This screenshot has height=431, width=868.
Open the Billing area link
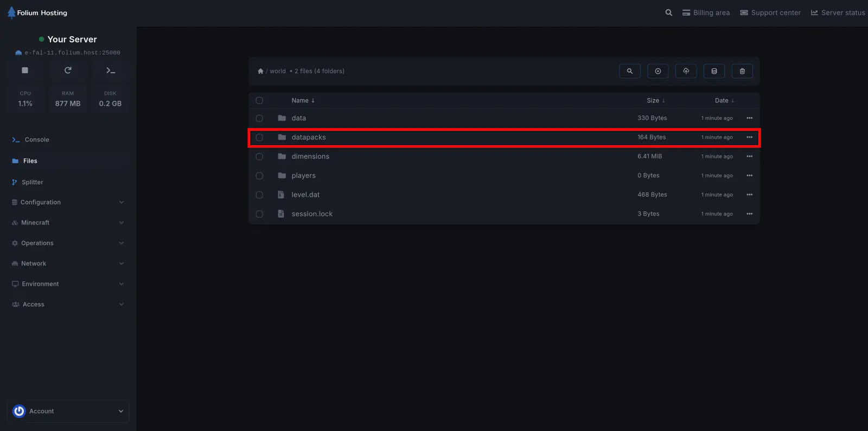point(706,12)
